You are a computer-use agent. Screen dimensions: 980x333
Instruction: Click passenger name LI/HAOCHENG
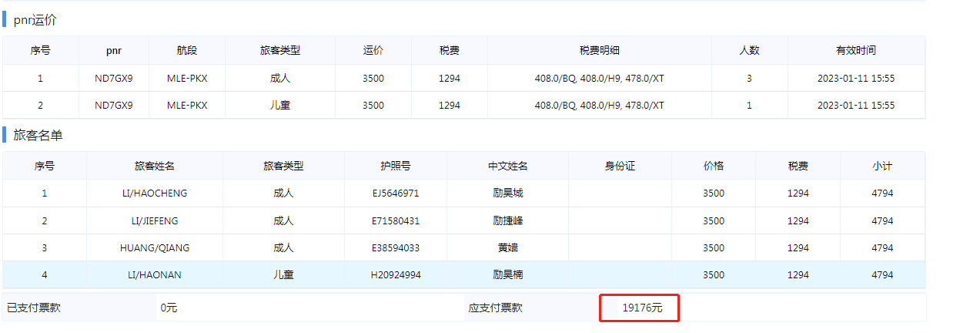point(154,193)
